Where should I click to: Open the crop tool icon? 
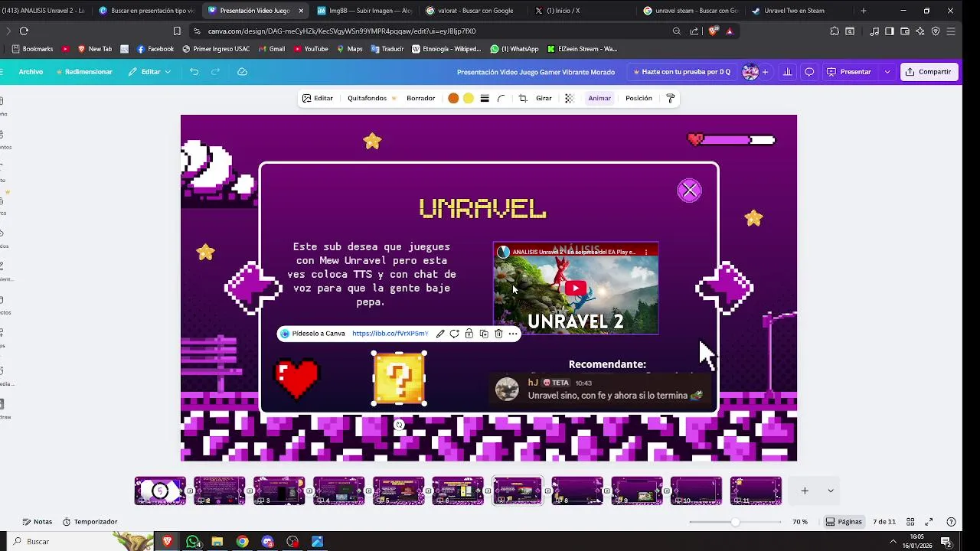coord(523,98)
